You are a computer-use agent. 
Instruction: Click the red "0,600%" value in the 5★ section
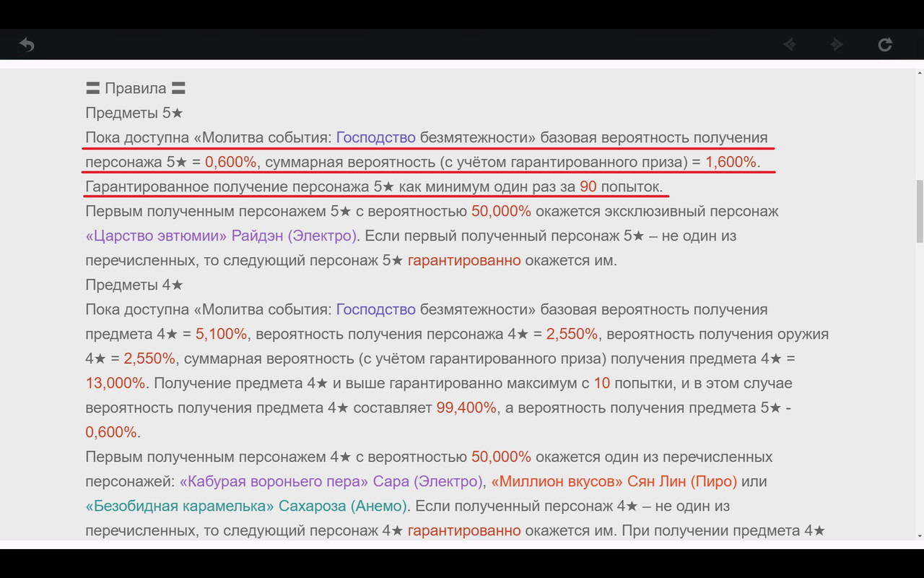point(230,162)
